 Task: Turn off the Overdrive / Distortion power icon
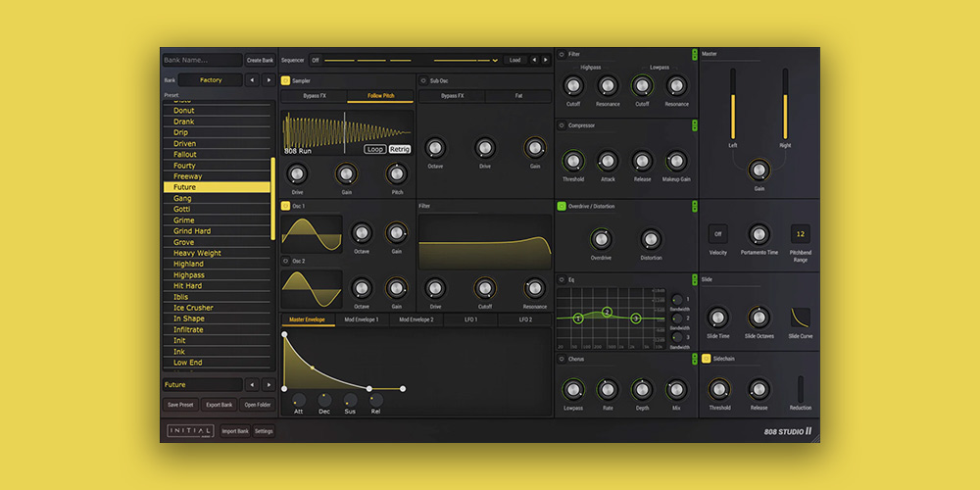tap(562, 206)
